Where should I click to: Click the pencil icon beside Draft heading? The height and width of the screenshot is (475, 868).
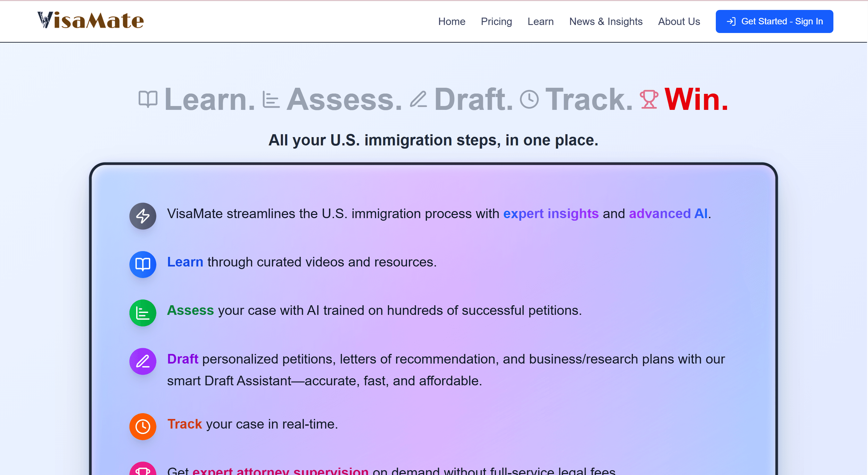tap(418, 99)
